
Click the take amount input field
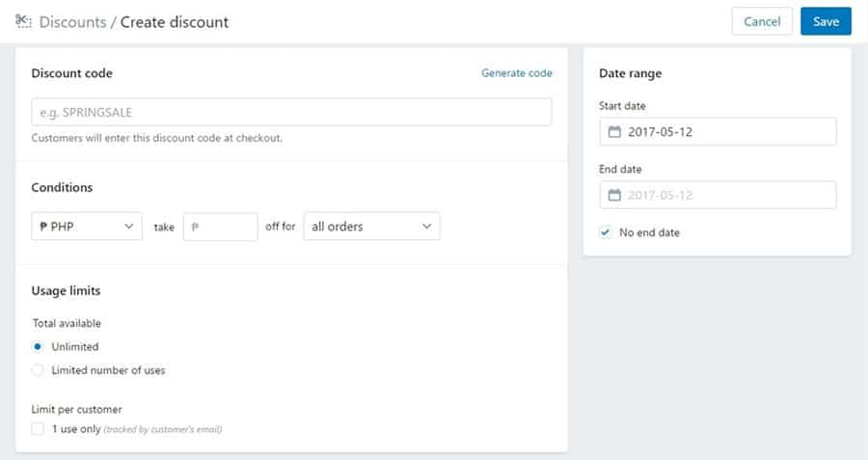tap(220, 227)
